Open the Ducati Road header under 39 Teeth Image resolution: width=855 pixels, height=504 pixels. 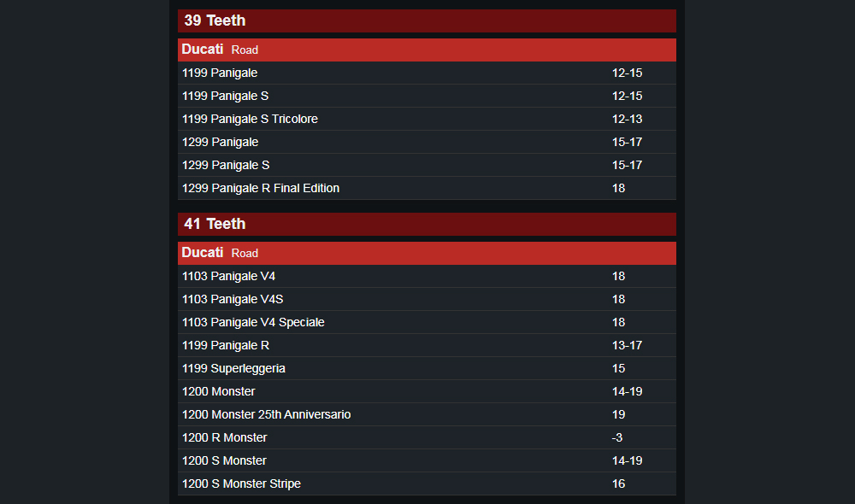(x=427, y=50)
